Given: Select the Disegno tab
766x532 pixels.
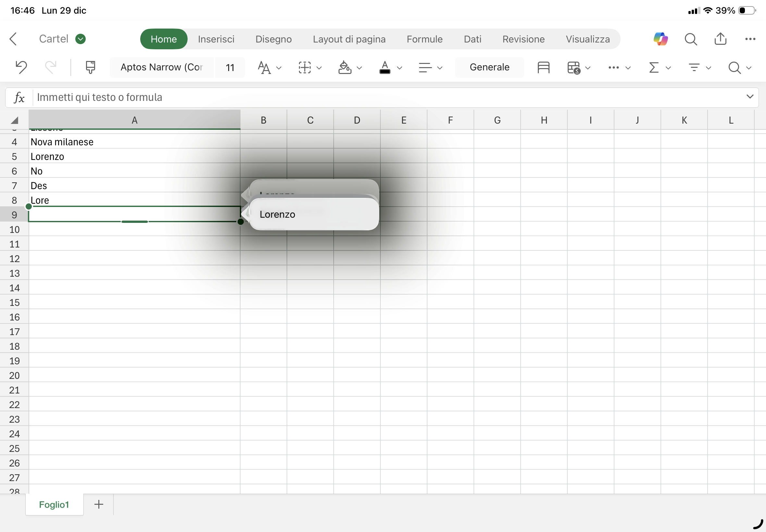Looking at the screenshot, I should pos(273,39).
